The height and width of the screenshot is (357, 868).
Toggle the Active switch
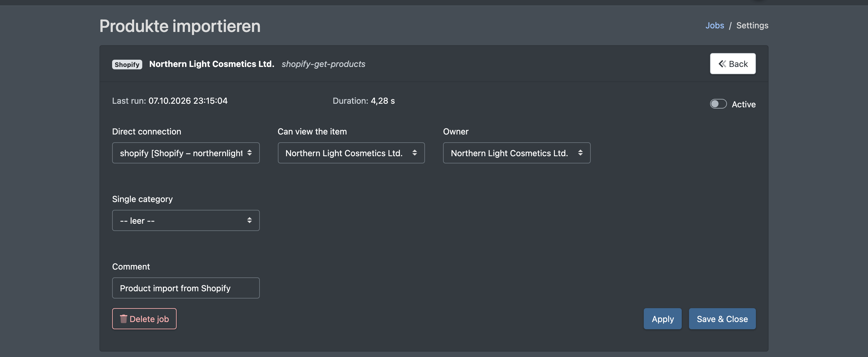coord(718,104)
